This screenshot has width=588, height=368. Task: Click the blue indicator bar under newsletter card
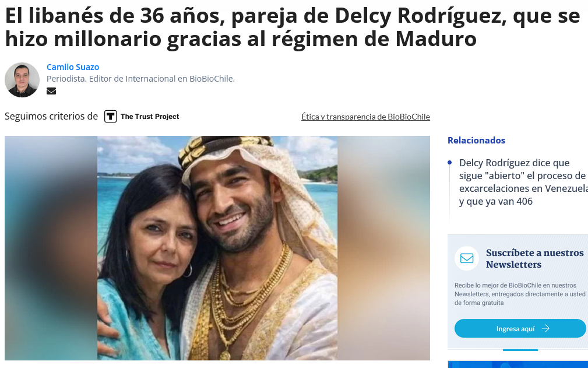tap(520, 350)
